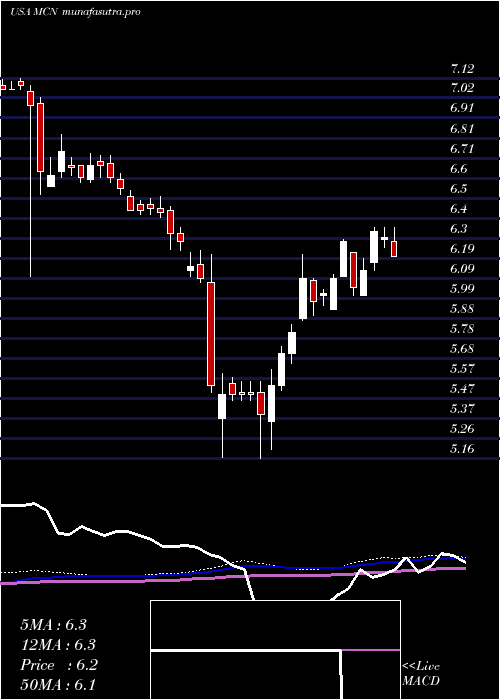
Task: Click the 5.47 price axis label
Action: [462, 389]
